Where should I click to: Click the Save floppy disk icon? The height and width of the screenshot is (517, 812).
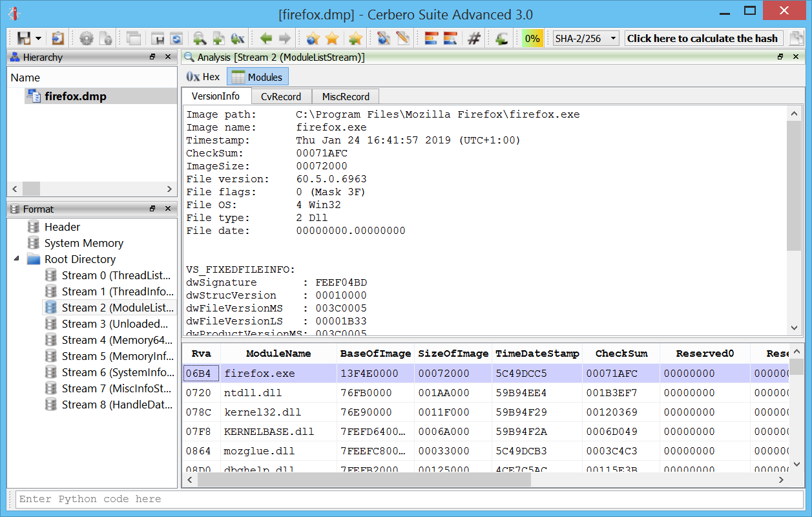[24, 38]
